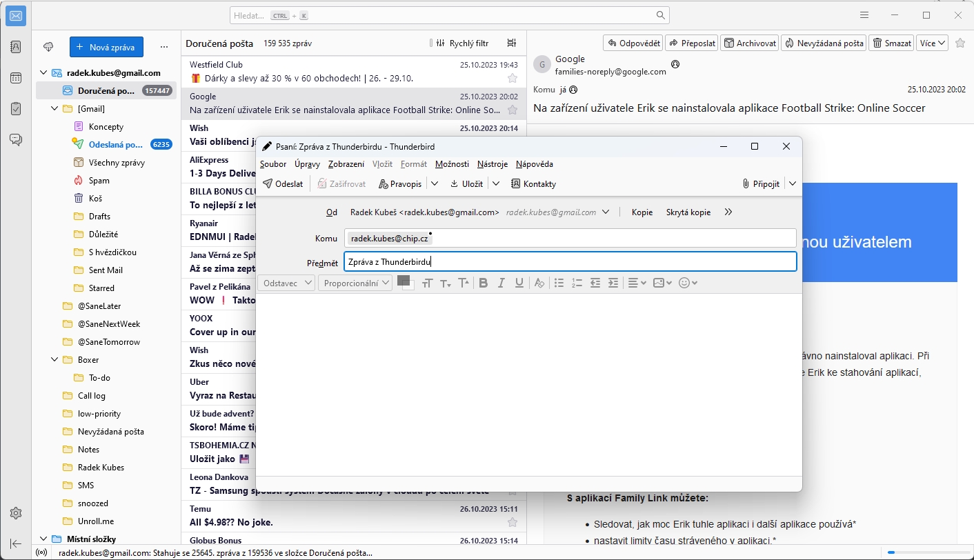Screen dimensions: 974x560
Task: Open the Uložit dropdown arrow
Action: [495, 183]
